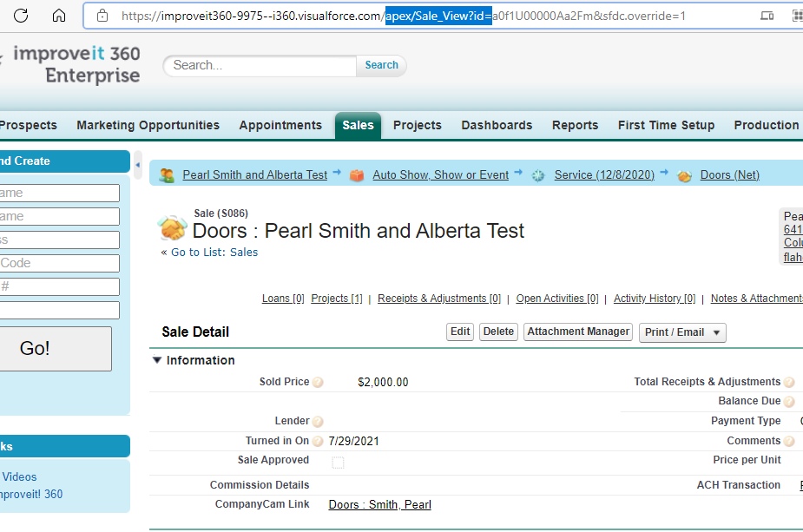Go to browser home page icon
The height and width of the screenshot is (532, 803).
click(x=59, y=16)
